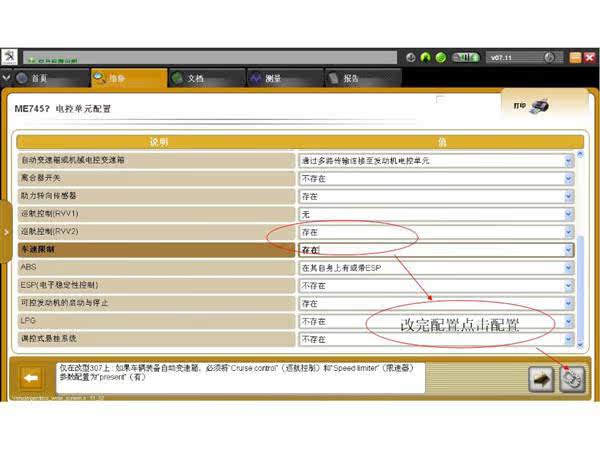Select the ESP(电子稳定性控制) row label
The image size is (600, 450).
click(156, 285)
